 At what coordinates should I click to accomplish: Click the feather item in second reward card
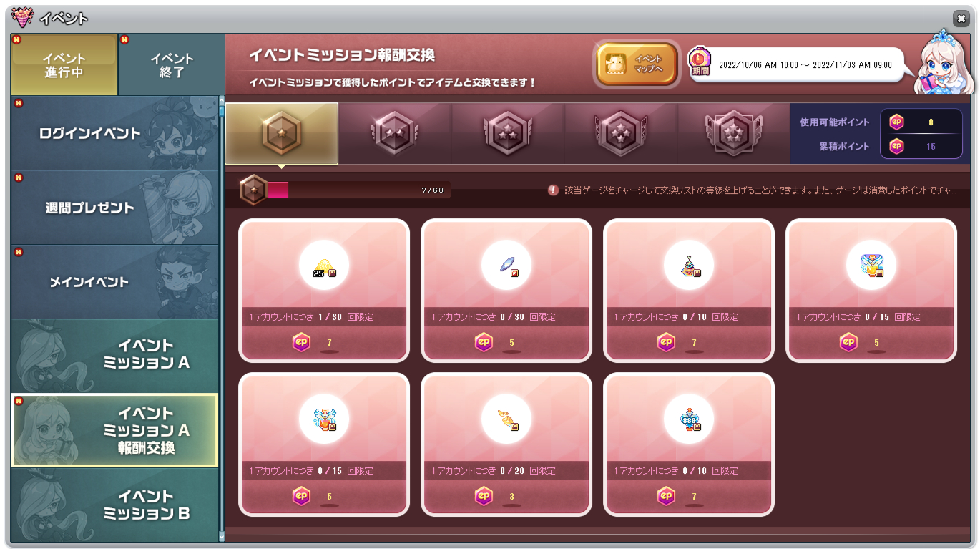506,266
